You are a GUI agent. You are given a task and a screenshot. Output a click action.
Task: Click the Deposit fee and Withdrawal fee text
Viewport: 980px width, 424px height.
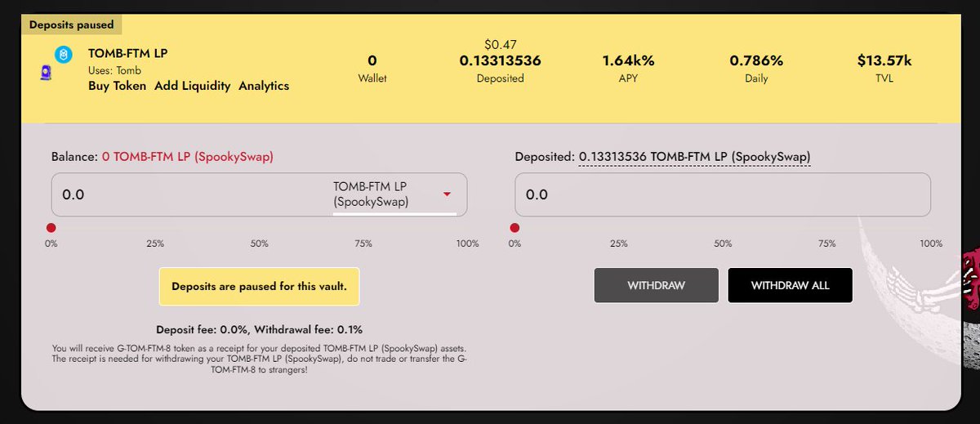point(260,330)
